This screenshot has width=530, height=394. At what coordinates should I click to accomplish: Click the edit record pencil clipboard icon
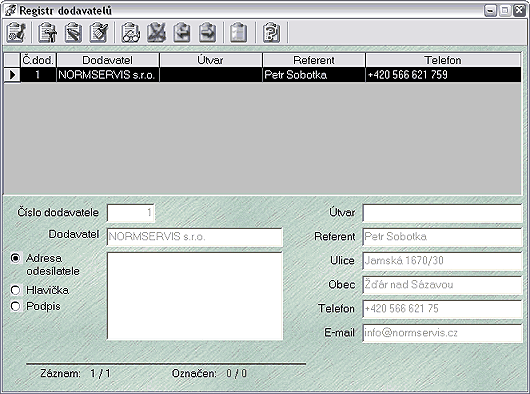(x=73, y=33)
